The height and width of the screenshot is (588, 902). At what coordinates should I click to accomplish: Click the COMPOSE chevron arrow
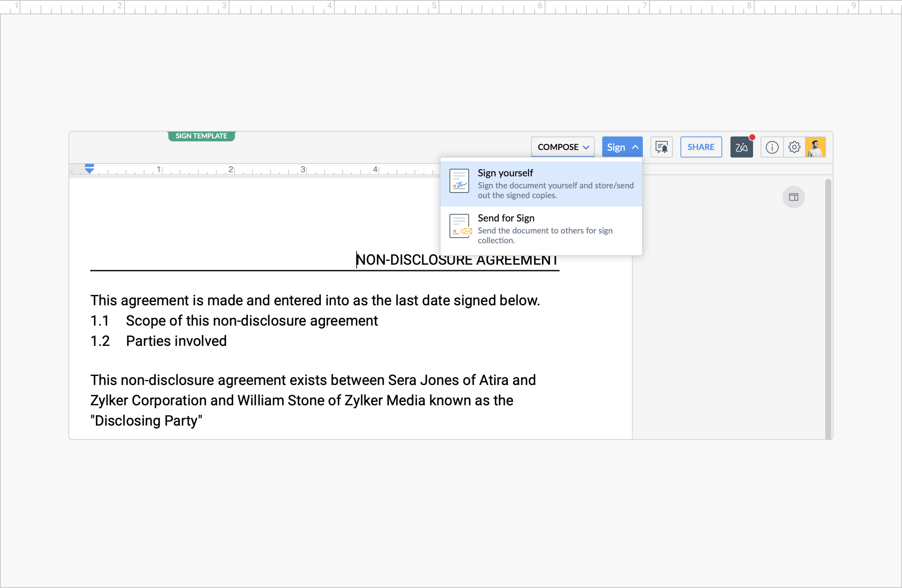click(586, 147)
